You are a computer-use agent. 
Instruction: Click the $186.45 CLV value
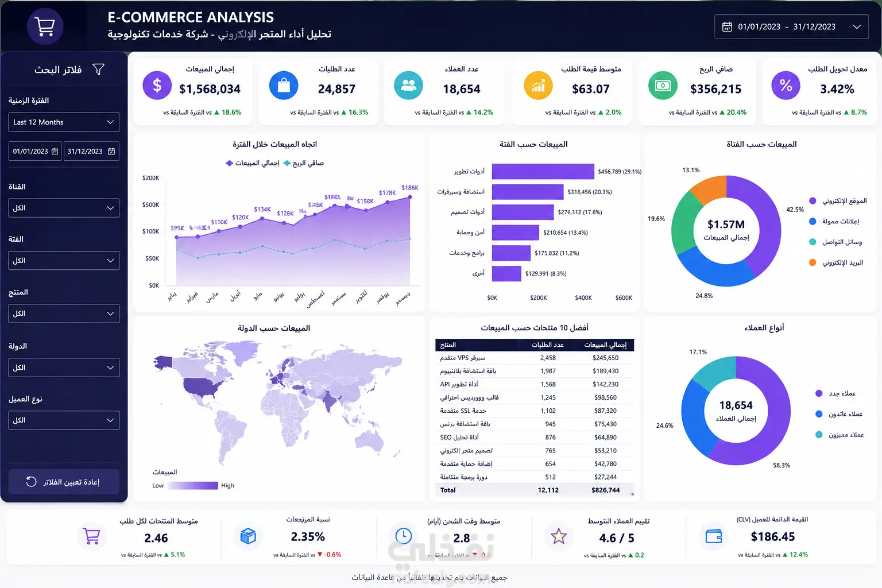click(x=773, y=537)
